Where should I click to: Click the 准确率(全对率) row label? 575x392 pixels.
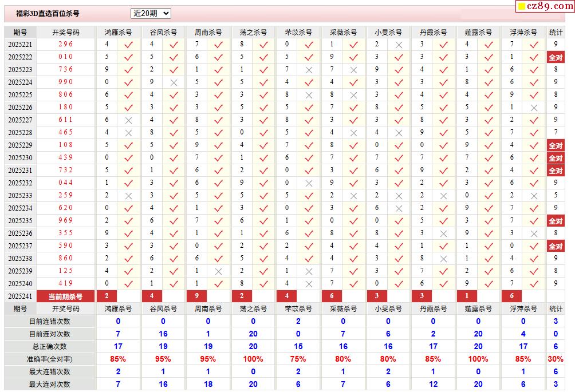[x=49, y=359]
